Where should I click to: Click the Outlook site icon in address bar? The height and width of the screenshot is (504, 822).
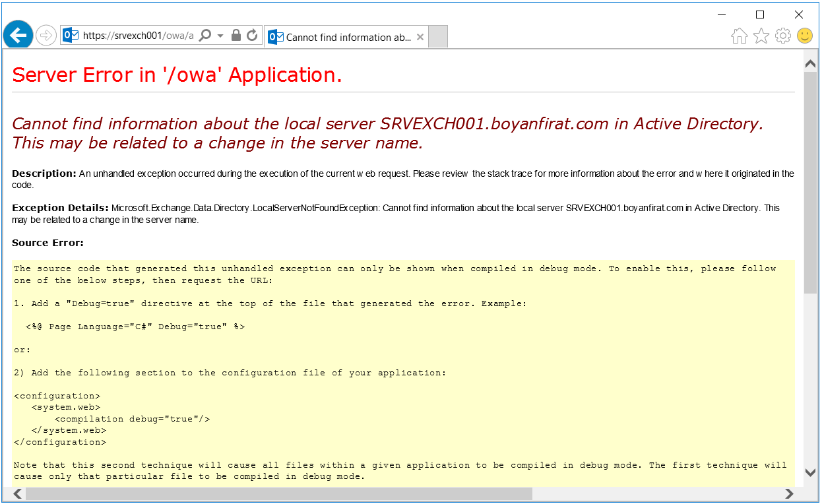coord(71,36)
